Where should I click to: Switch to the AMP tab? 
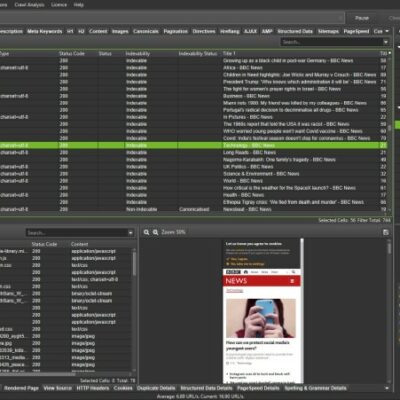(x=267, y=31)
